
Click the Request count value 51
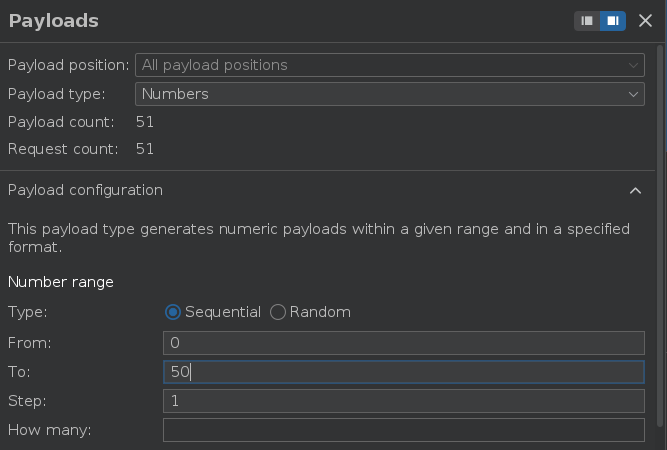coord(145,150)
